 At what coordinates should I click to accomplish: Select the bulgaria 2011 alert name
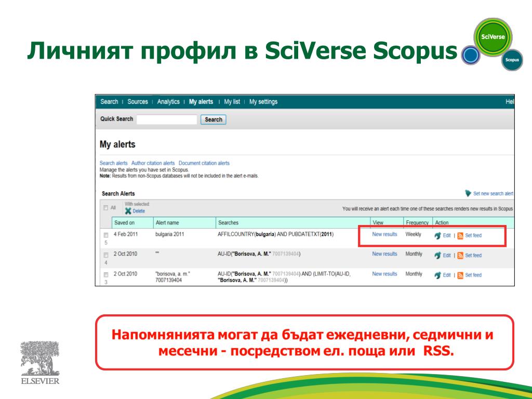click(x=170, y=234)
